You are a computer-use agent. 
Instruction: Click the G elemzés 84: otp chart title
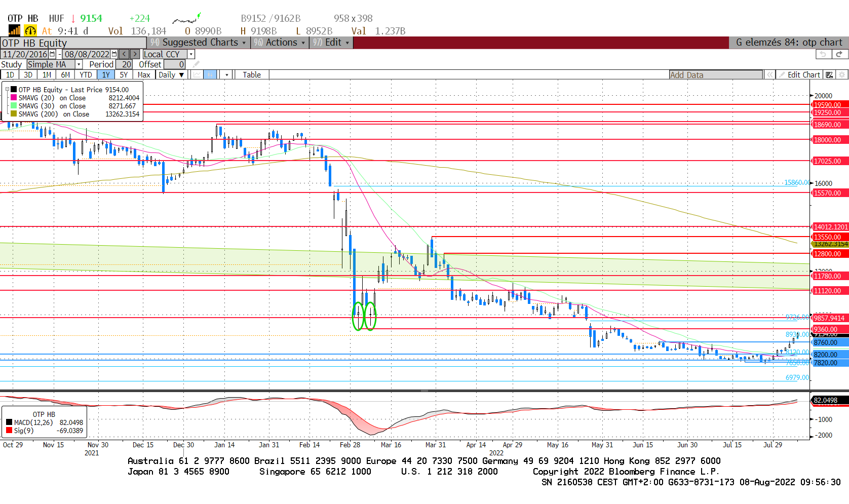(x=789, y=43)
